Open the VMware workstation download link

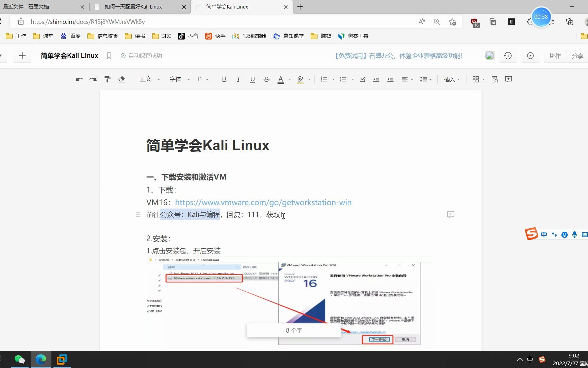pyautogui.click(x=263, y=202)
